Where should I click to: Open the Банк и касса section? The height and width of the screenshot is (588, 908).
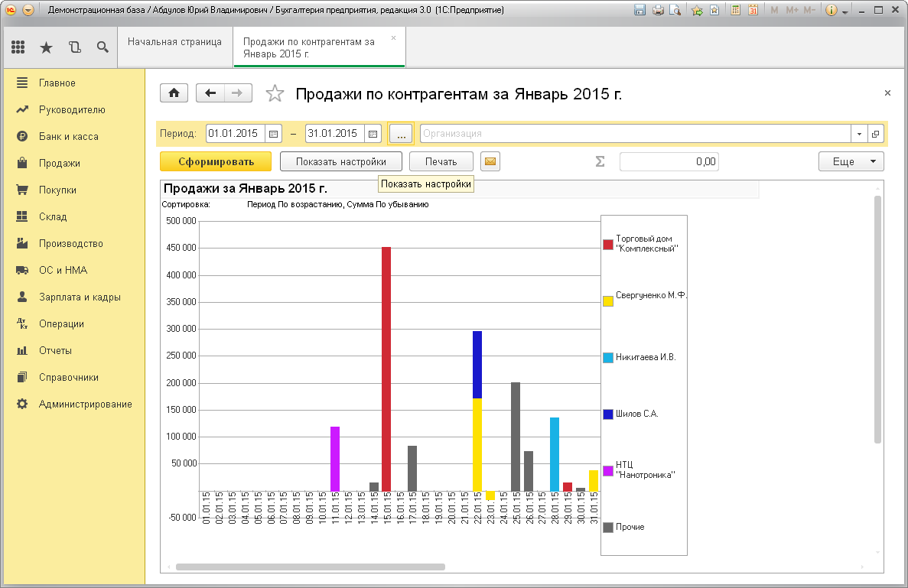(68, 136)
